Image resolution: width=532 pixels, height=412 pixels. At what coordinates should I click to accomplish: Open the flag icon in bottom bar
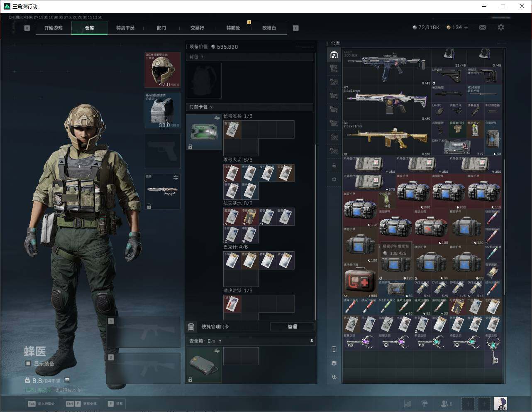click(x=425, y=404)
